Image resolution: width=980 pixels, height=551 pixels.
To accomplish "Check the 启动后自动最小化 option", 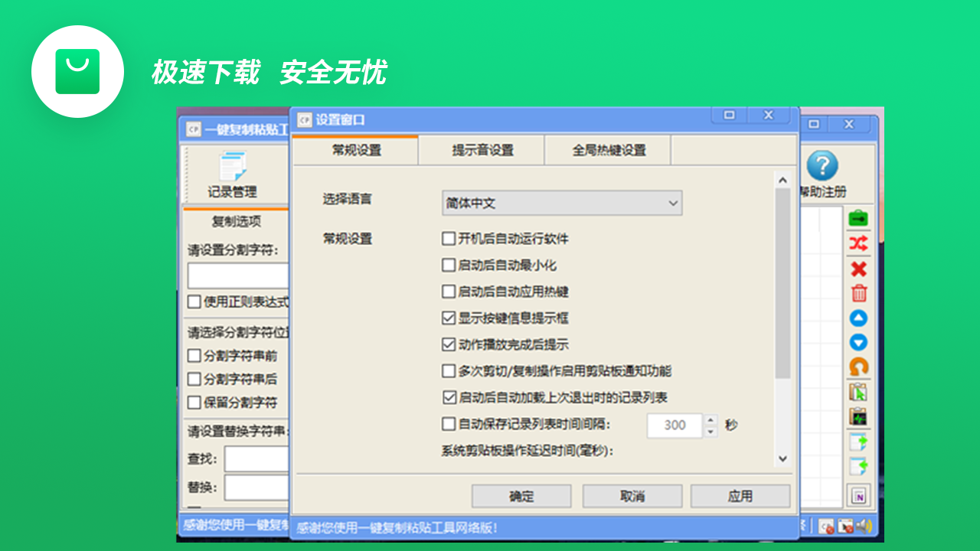I will click(448, 266).
